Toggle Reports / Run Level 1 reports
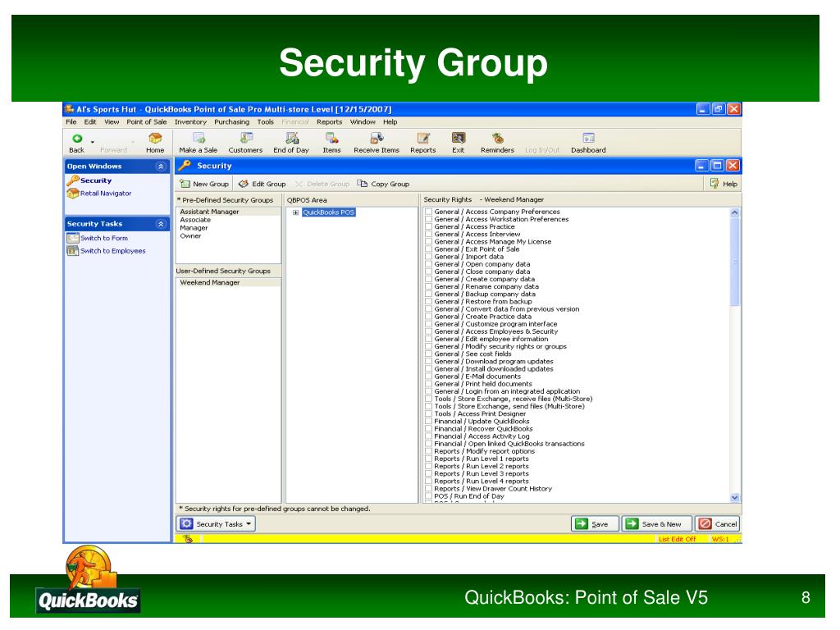840x630 pixels. [428, 459]
